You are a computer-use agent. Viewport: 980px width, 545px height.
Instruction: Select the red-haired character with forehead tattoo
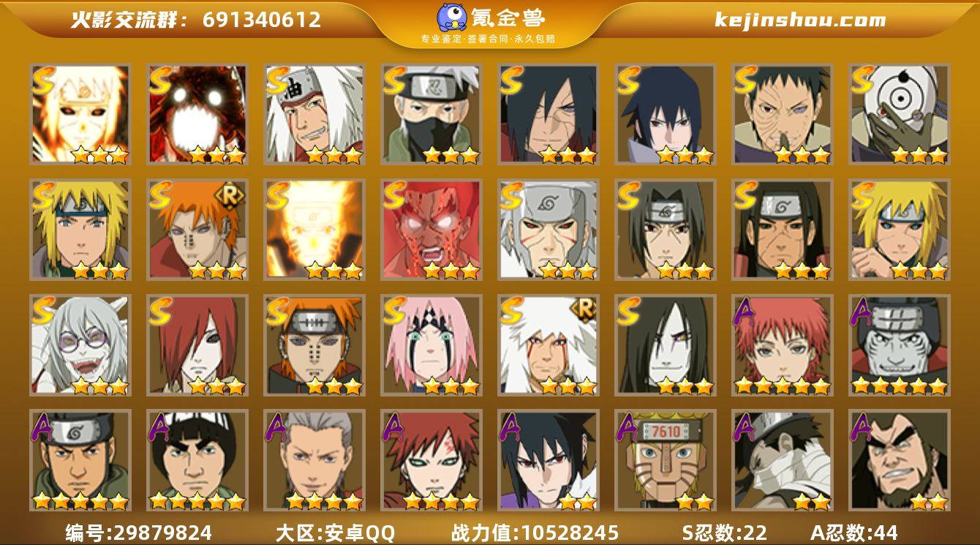pyautogui.click(x=431, y=460)
